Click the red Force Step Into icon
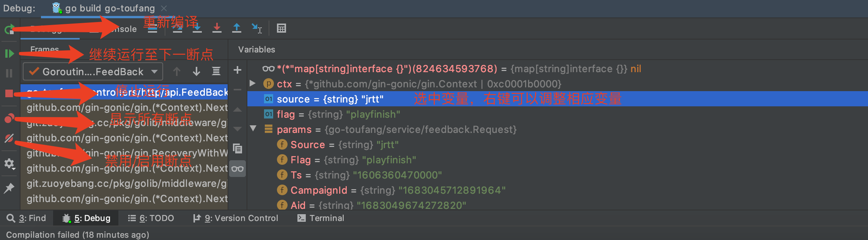 click(x=217, y=28)
